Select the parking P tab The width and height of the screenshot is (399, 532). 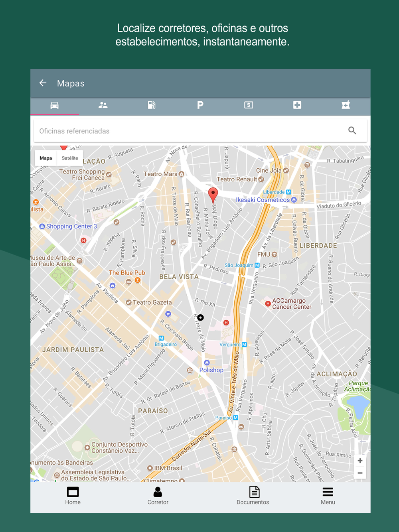pyautogui.click(x=200, y=105)
